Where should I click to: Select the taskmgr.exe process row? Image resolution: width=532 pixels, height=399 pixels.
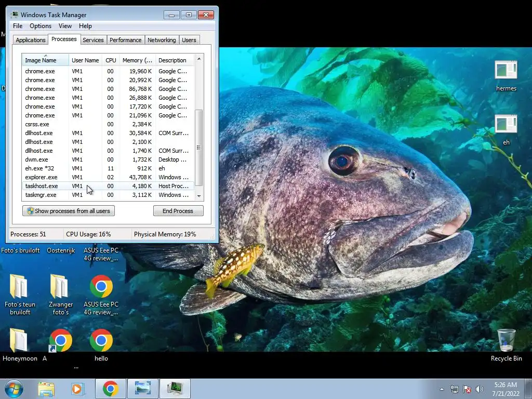point(108,195)
